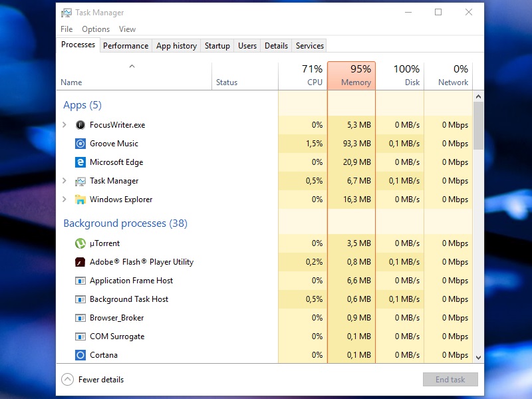Sort processes by Network column header
This screenshot has height=399, width=532.
pos(448,76)
